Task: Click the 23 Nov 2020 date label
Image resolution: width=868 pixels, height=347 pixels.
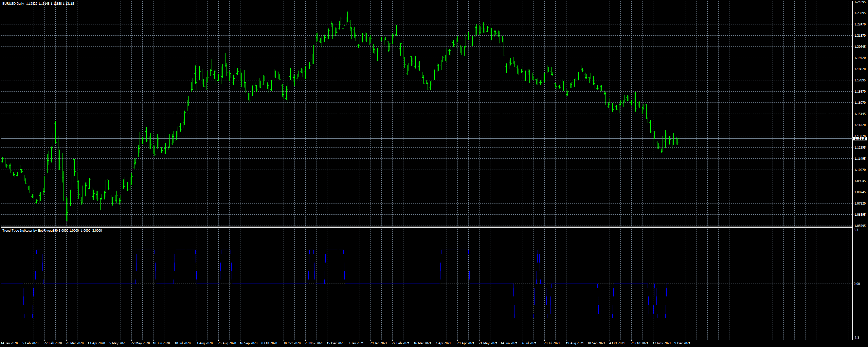Action: (x=314, y=343)
